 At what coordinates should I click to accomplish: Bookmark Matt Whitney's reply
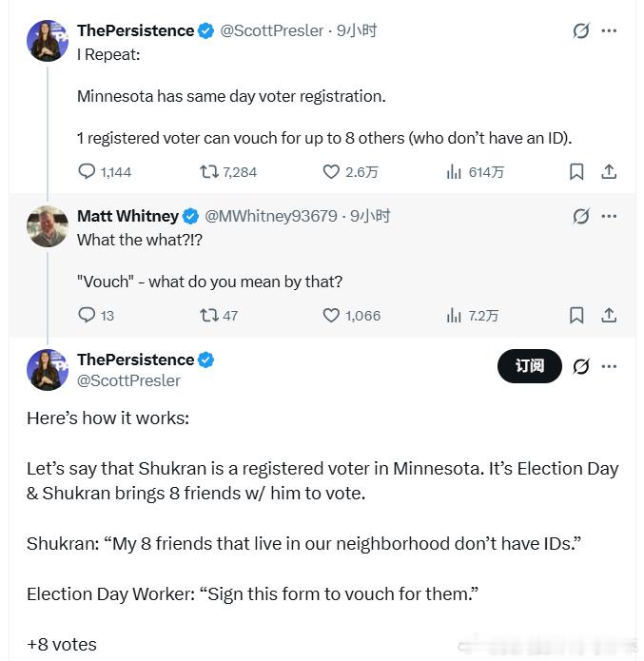pos(576,316)
